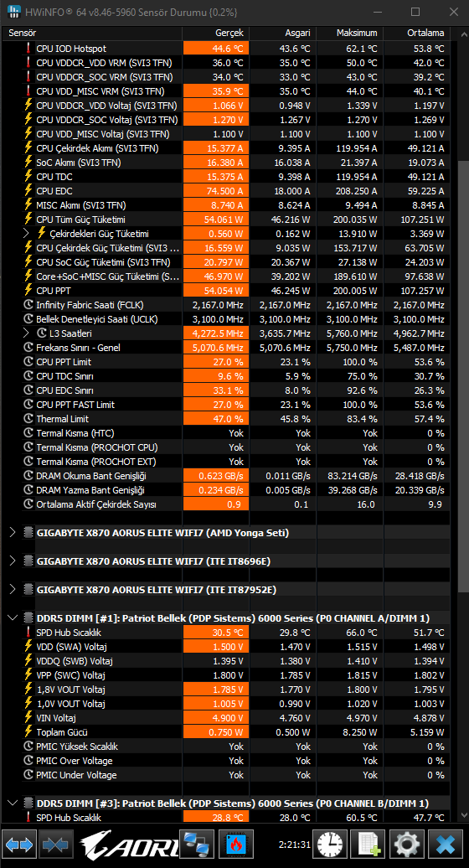
Task: Click the 1.500 V VDD (SWA) value
Action: point(216,647)
